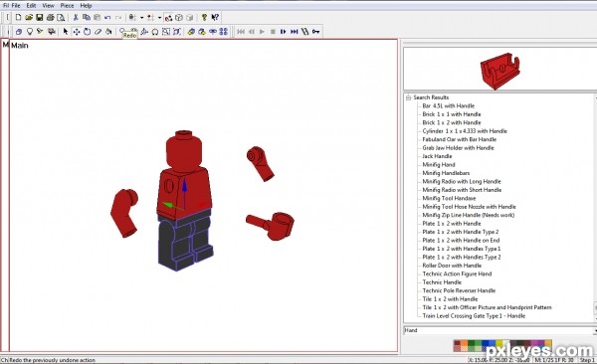Insert a light with the bulb icon
Image resolution: width=597 pixels, height=364 pixels.
pyautogui.click(x=29, y=32)
